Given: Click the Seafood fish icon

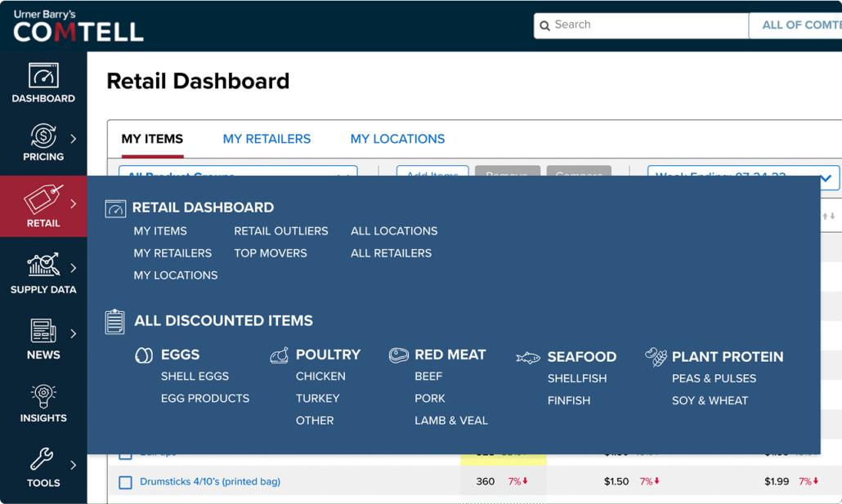Looking at the screenshot, I should point(528,358).
